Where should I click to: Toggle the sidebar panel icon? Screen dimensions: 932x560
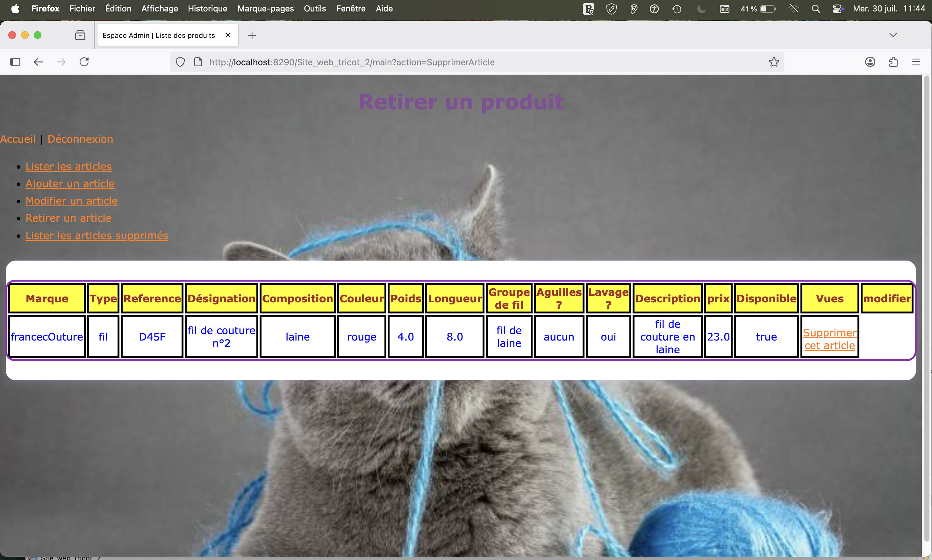[15, 62]
